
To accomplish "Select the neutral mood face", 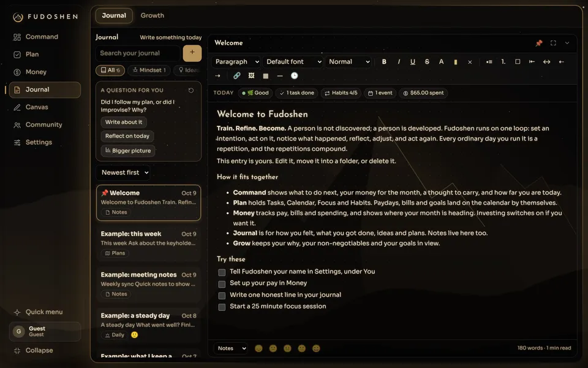I will pyautogui.click(x=287, y=348).
